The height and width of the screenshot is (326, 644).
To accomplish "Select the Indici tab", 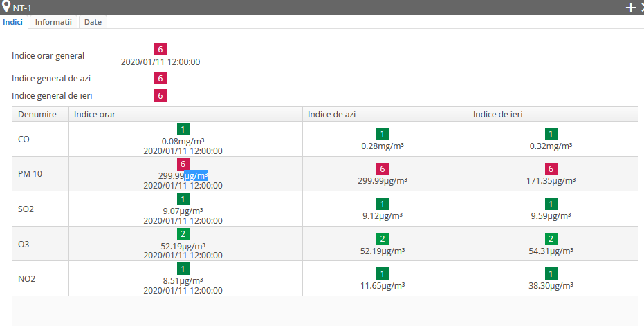I will click(12, 22).
